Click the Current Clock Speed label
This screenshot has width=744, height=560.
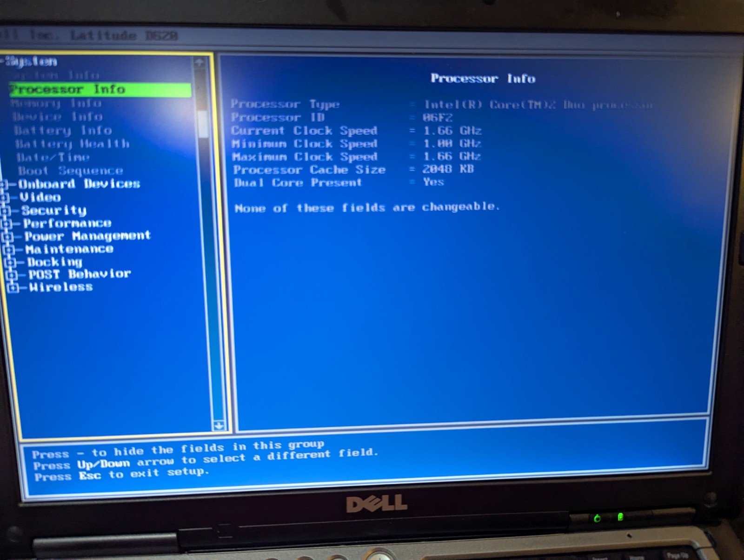click(x=304, y=131)
